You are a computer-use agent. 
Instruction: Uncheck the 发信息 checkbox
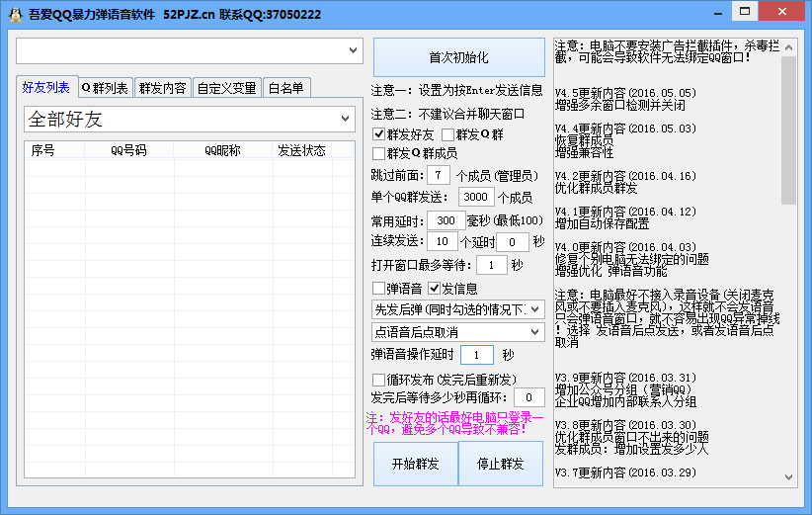pyautogui.click(x=434, y=289)
